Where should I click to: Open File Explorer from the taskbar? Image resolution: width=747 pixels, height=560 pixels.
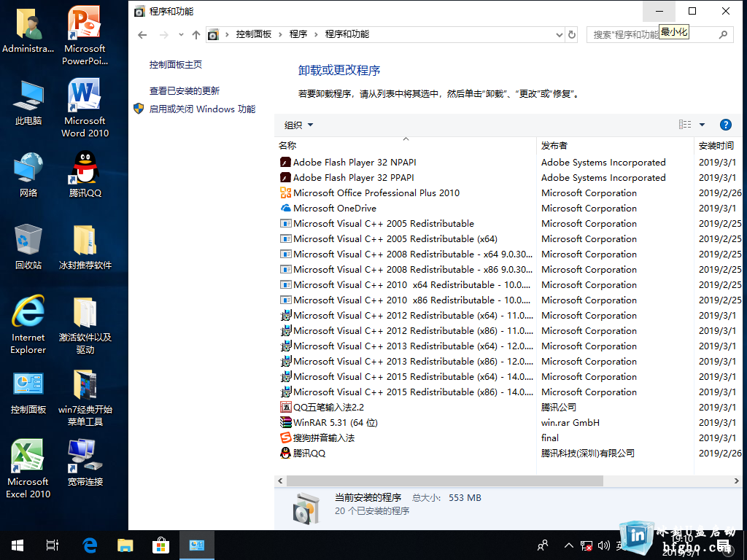click(125, 545)
